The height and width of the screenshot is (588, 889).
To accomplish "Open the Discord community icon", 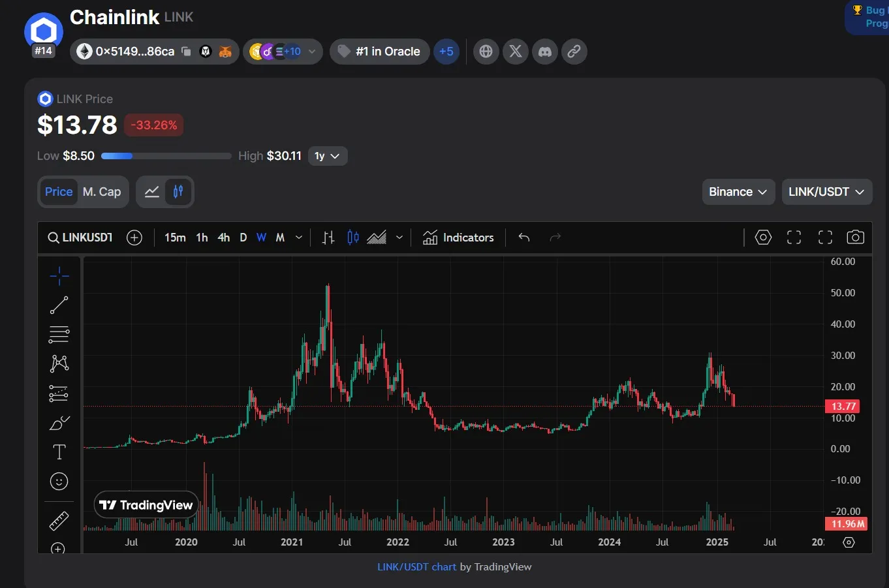I will [545, 52].
